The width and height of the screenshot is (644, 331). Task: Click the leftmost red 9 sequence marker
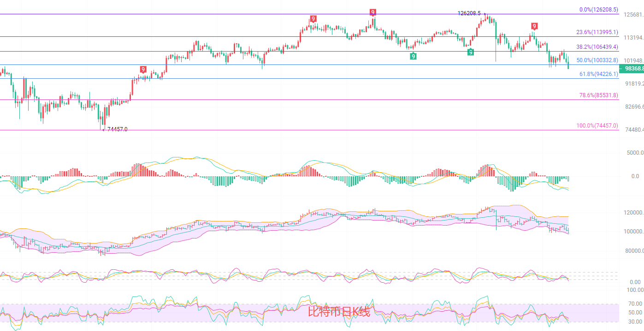click(143, 70)
